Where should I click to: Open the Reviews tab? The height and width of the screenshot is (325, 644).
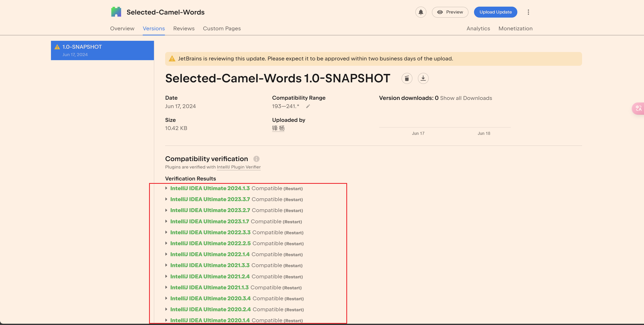(184, 29)
